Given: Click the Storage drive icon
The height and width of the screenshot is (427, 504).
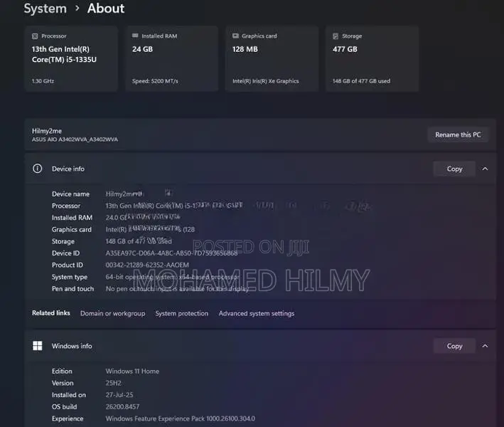Looking at the screenshot, I should [336, 36].
